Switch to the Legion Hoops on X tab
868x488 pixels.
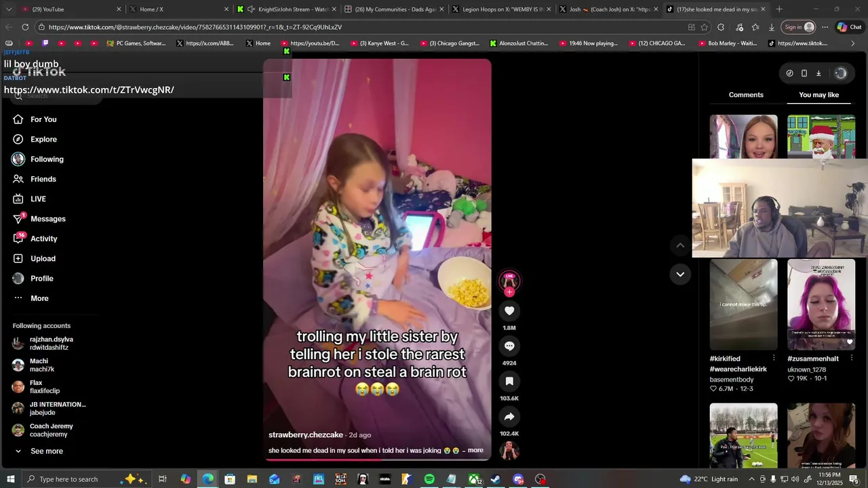click(502, 9)
